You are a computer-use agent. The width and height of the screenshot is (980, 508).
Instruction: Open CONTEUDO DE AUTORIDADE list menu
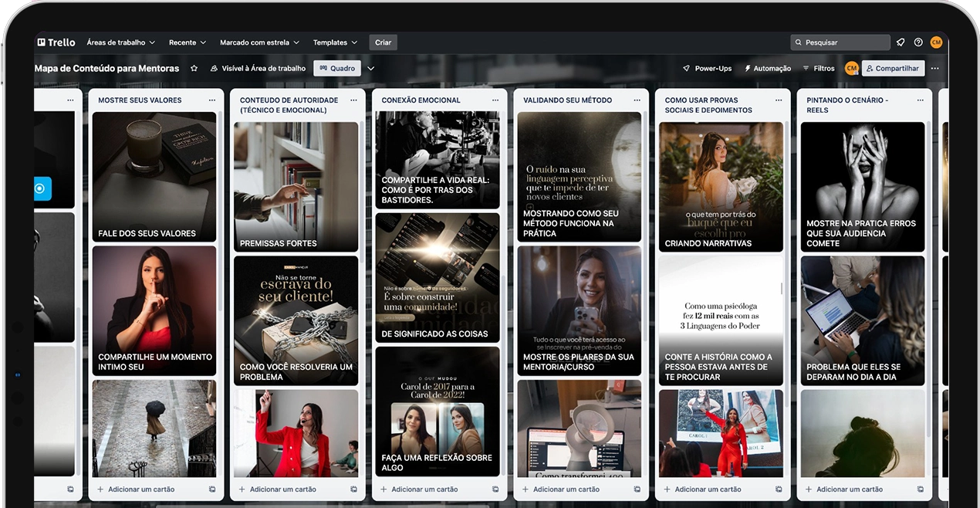point(353,100)
